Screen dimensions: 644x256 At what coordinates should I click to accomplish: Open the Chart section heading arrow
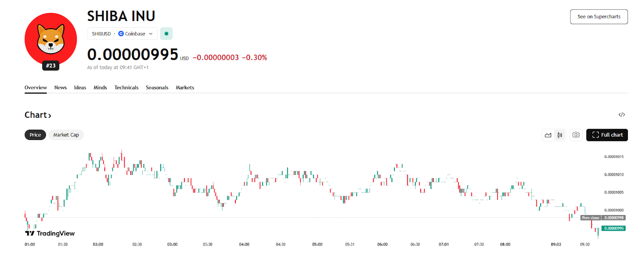click(x=50, y=116)
